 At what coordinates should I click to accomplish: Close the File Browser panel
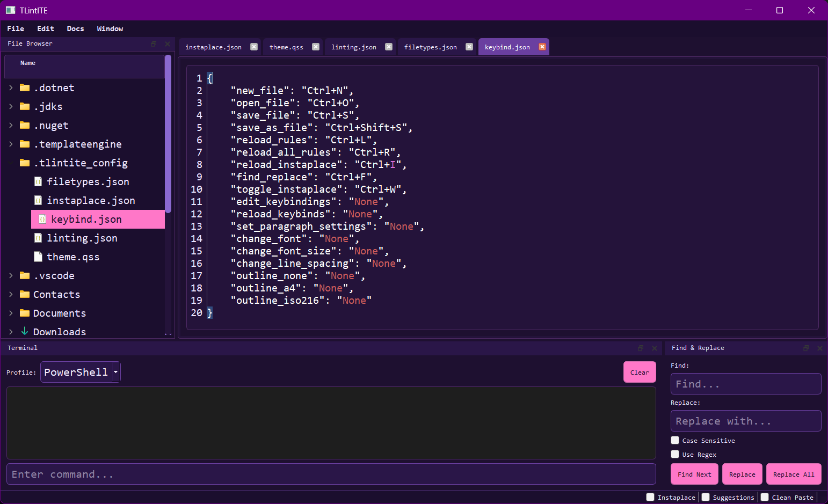pyautogui.click(x=167, y=43)
